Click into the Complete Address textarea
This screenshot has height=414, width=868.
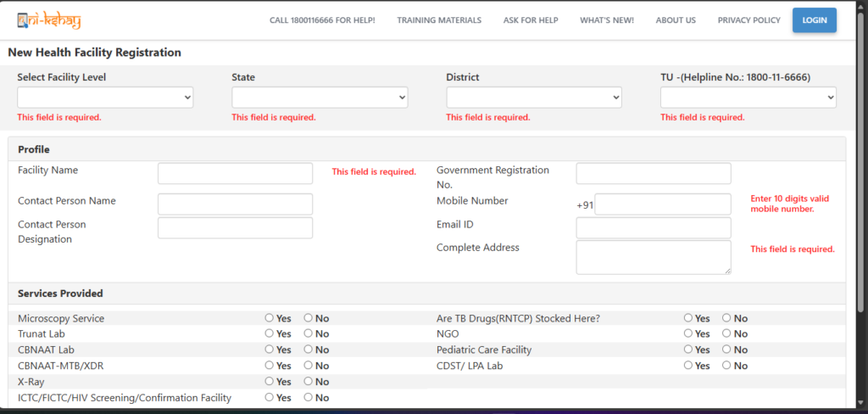(653, 257)
